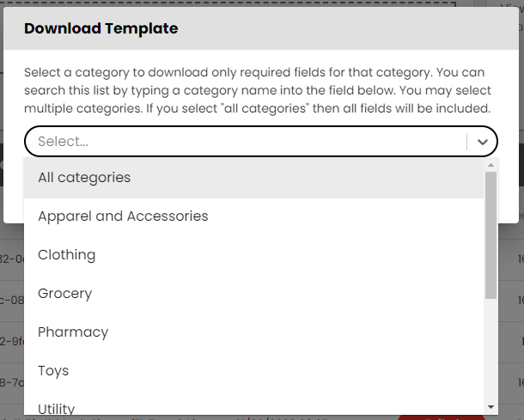Click the list scrollbar's up arrow

point(491,165)
